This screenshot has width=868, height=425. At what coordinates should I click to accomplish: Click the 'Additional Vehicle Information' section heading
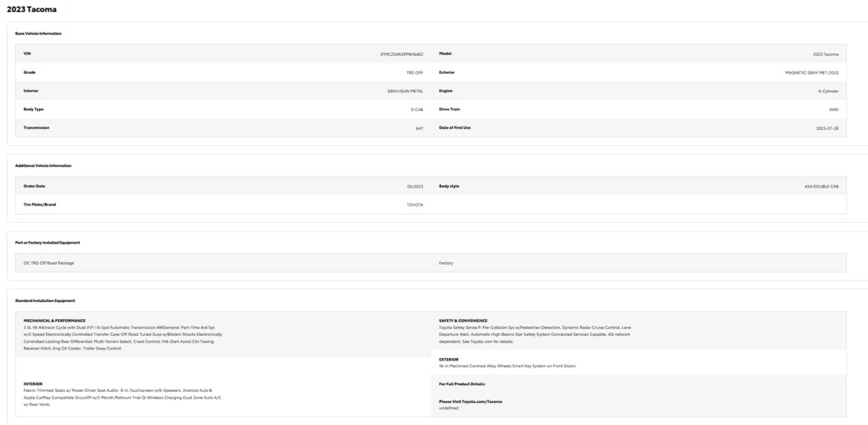(x=43, y=166)
